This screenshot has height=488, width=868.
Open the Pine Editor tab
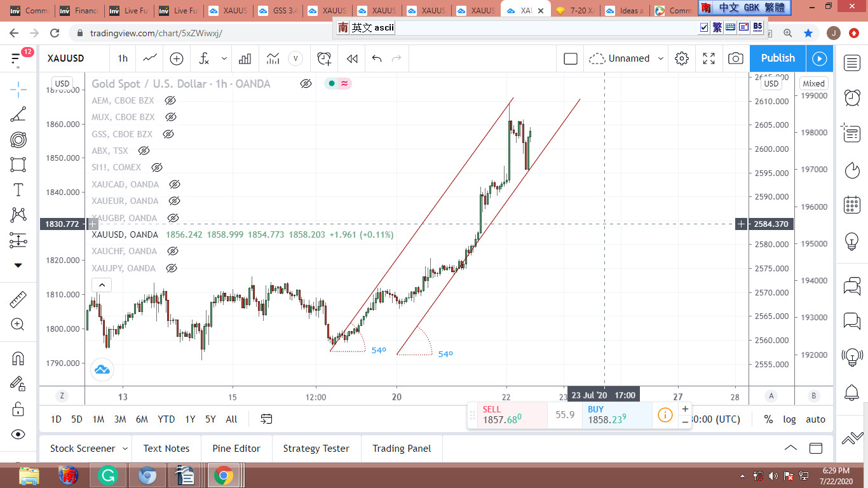coord(236,449)
